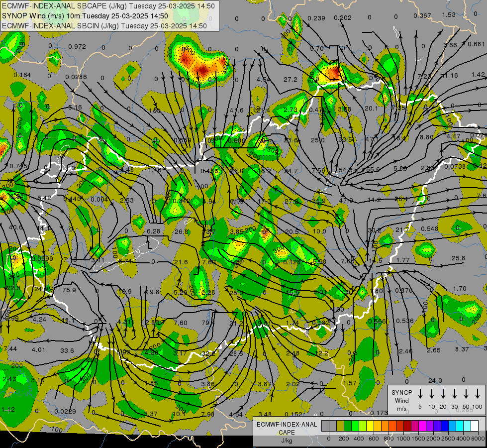
Task: Click the map value 0.173
Action: [x=379, y=413]
